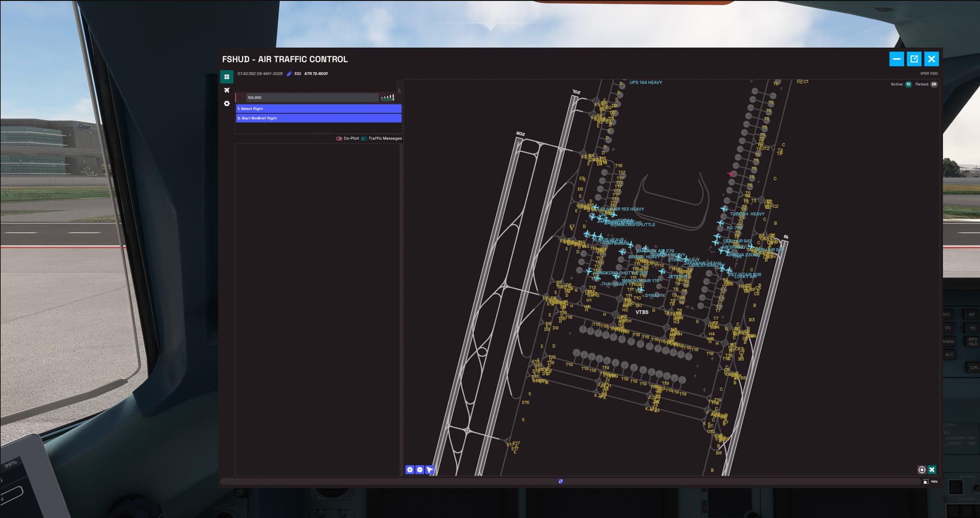Click the Parked 28 counter badge

tap(934, 84)
